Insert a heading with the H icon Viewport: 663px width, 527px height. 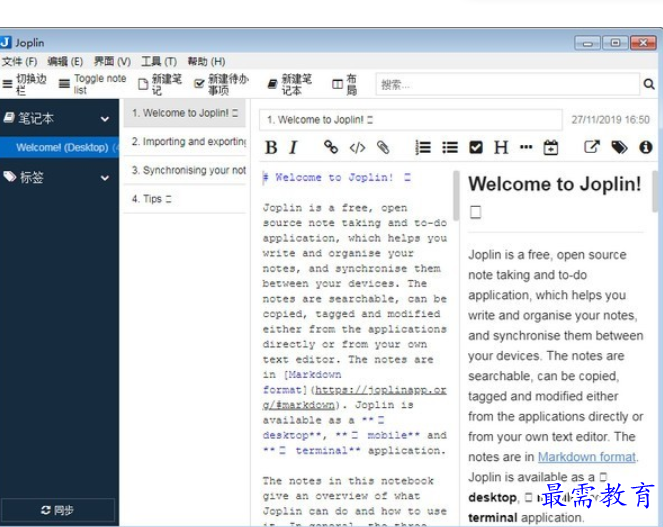[x=501, y=148]
